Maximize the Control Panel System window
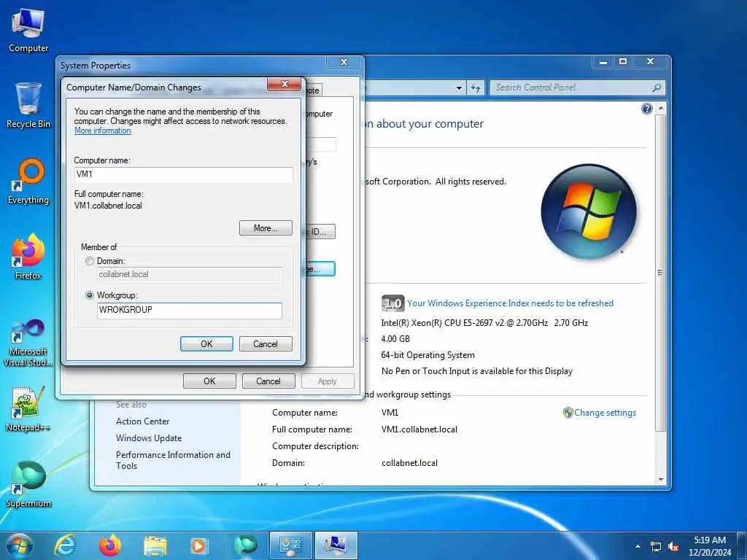The height and width of the screenshot is (560, 747). point(623,61)
